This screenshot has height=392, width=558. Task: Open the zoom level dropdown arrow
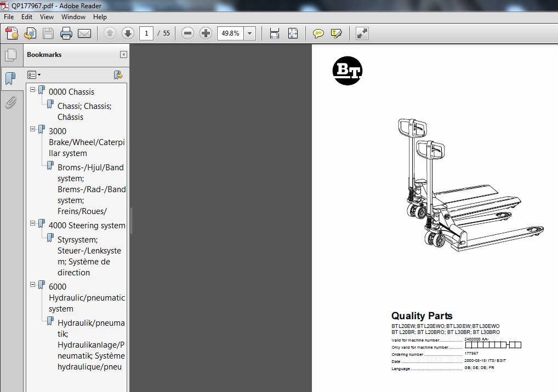tap(250, 33)
